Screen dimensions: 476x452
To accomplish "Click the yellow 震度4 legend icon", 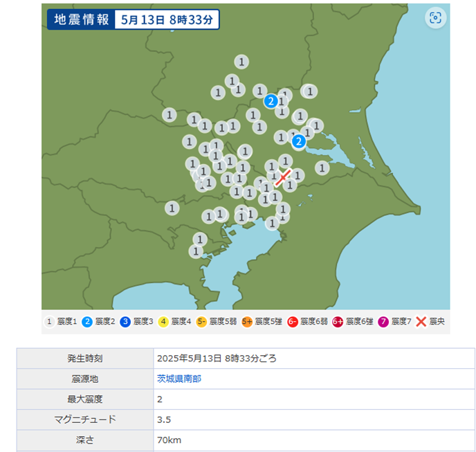I will coord(163,321).
